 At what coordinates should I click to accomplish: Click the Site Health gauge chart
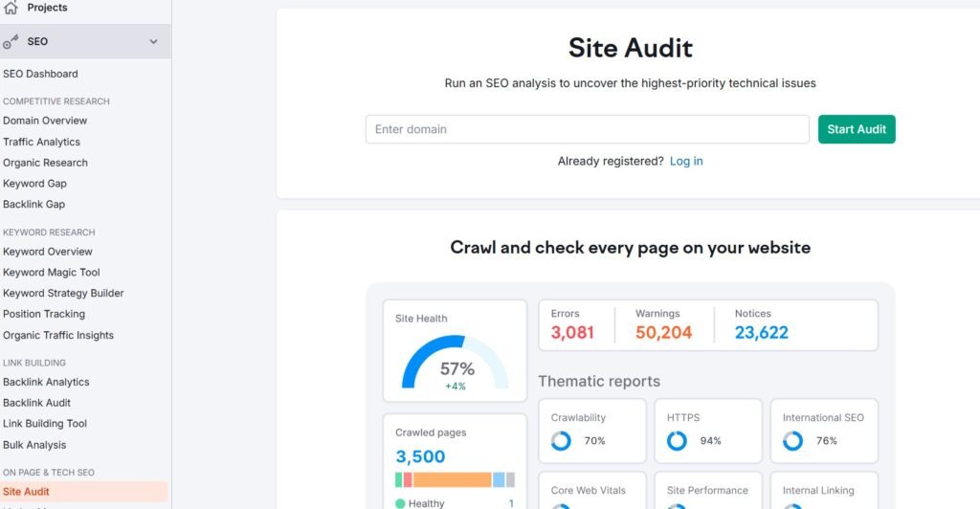[456, 362]
